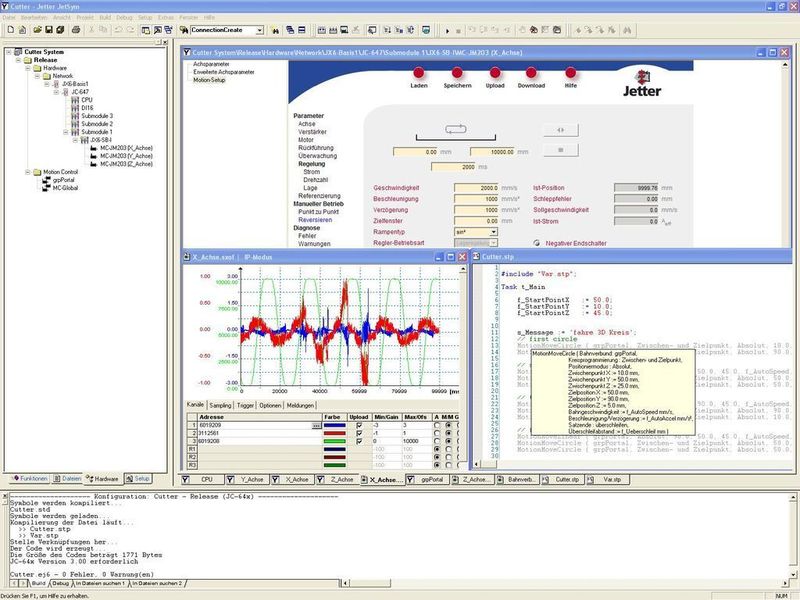Click the browse button beside address 6019209
800x600 pixels.
click(316, 425)
